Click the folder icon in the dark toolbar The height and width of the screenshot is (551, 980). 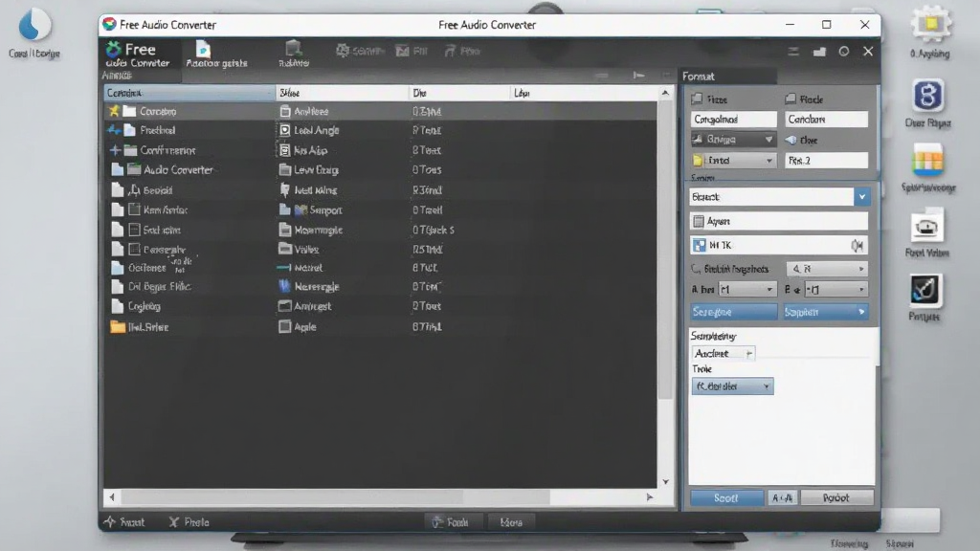pyautogui.click(x=819, y=52)
